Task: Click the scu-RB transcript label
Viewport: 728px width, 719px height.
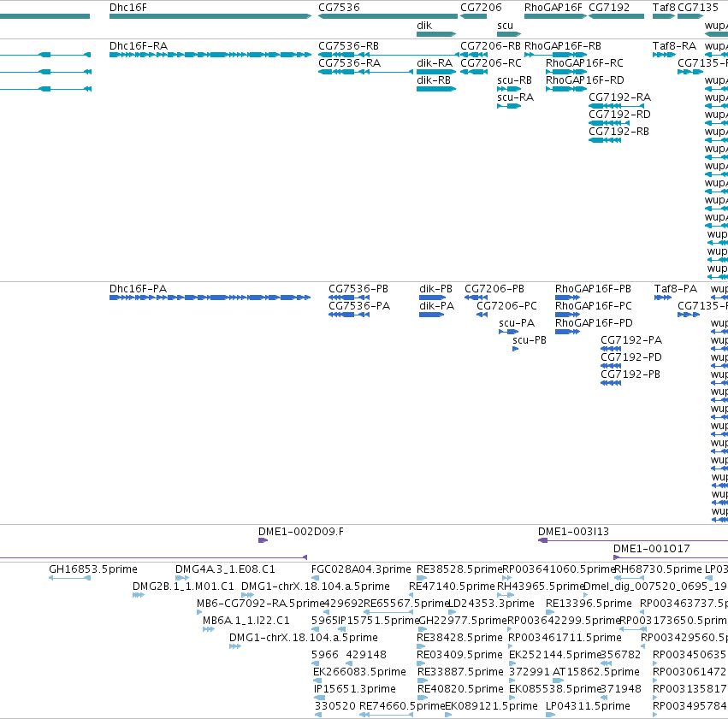Action: coord(514,80)
